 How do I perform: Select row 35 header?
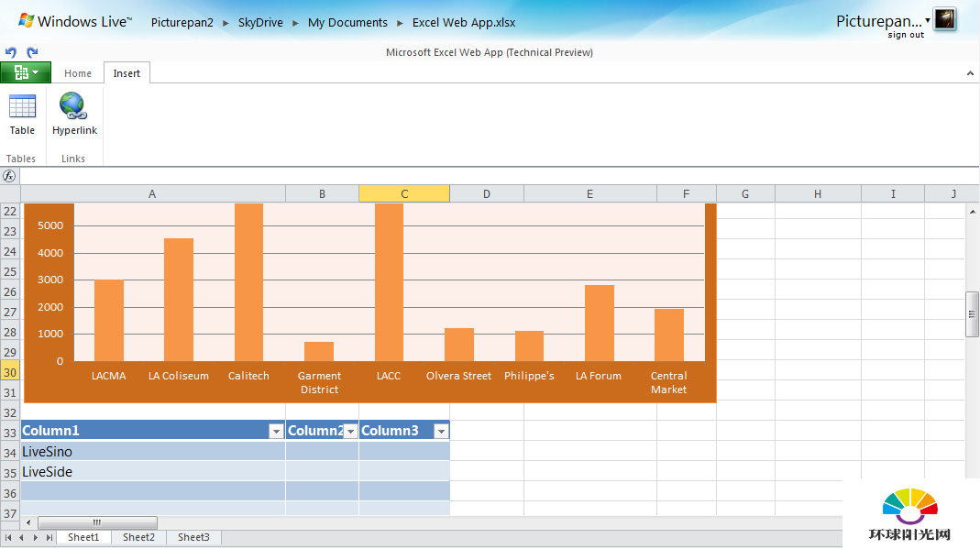(x=10, y=473)
